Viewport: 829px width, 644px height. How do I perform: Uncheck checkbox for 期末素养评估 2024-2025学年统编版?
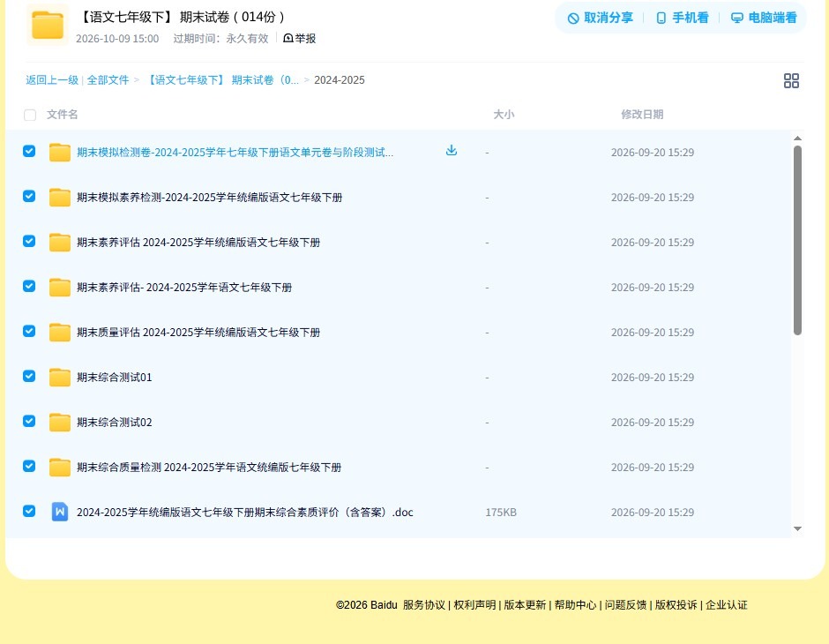[29, 241]
